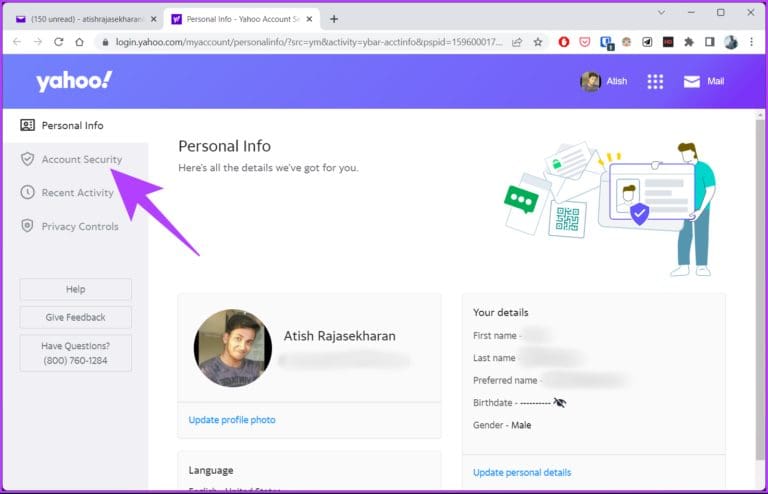Image resolution: width=768 pixels, height=494 pixels.
Task: Click the Privacy Controls shield icon
Action: pyautogui.click(x=27, y=226)
